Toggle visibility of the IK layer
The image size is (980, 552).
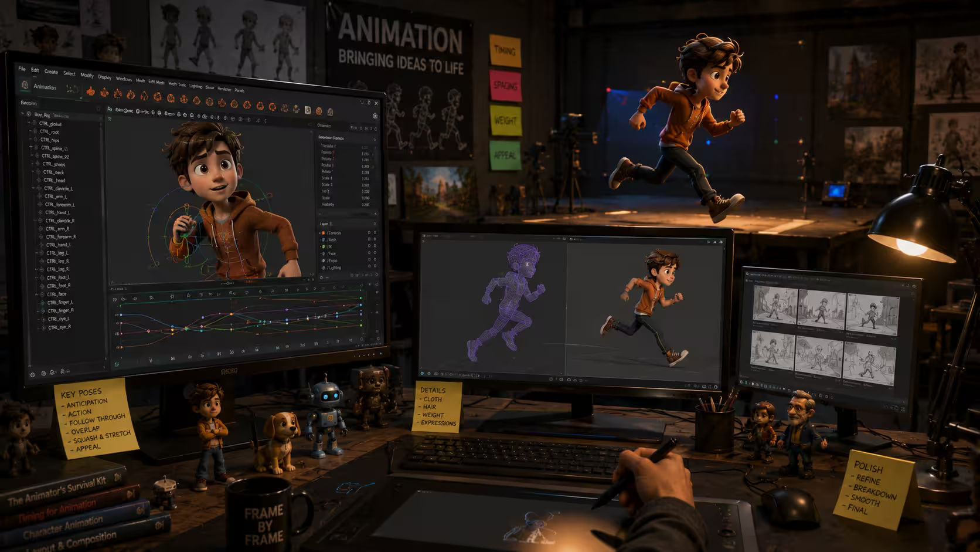click(369, 246)
